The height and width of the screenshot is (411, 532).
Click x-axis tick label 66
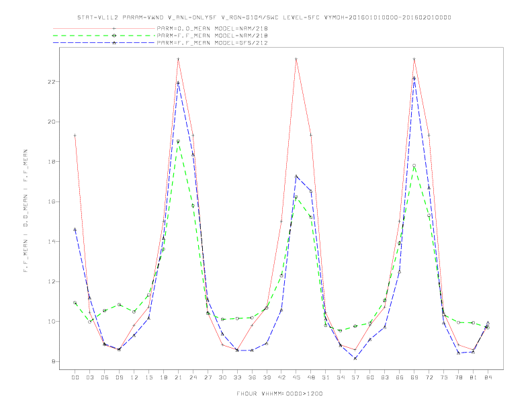(x=400, y=377)
